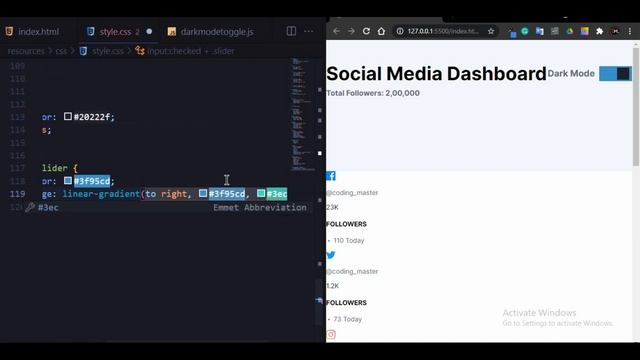Accept the #3ec Emmet Abbreviation suggestion
Viewport: 640px width, 360px height.
pyautogui.click(x=166, y=207)
